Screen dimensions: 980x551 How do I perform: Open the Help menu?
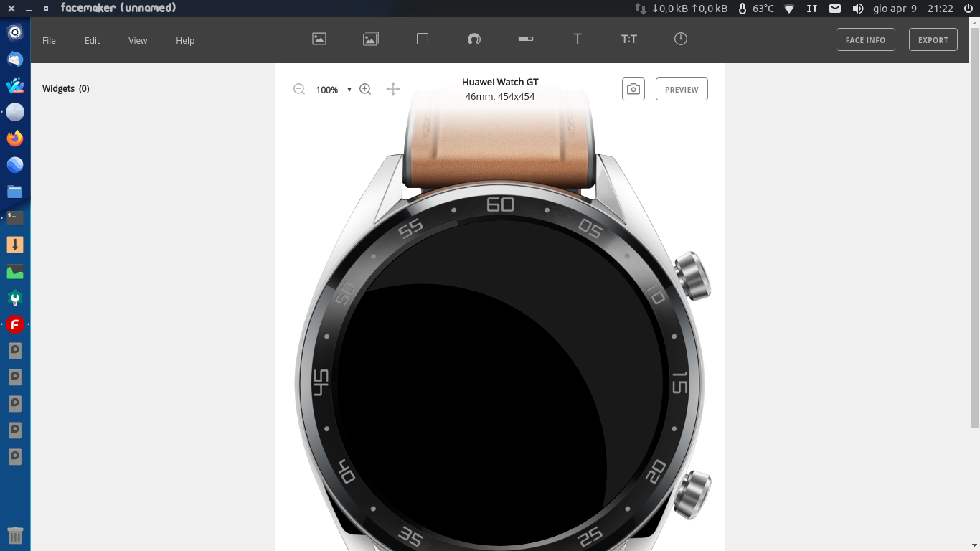[x=185, y=40]
